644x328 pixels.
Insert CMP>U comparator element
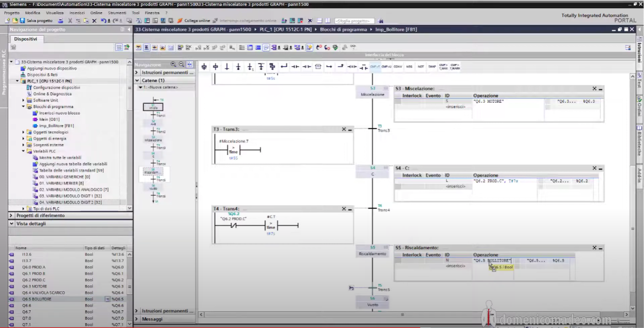pos(386,67)
